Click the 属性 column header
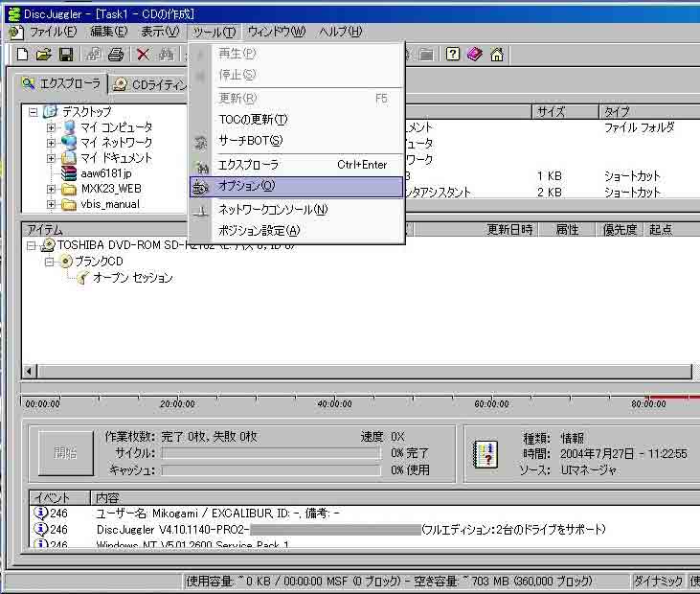 (567, 230)
